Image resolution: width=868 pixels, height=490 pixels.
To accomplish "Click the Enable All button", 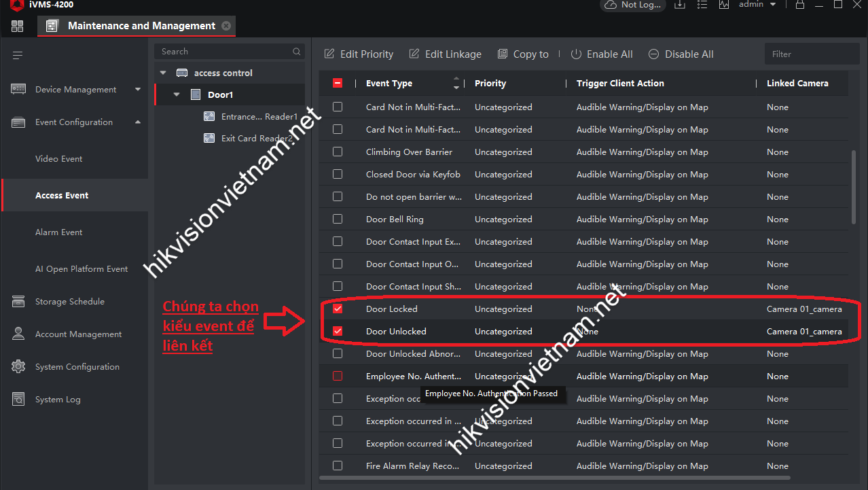I will click(601, 54).
